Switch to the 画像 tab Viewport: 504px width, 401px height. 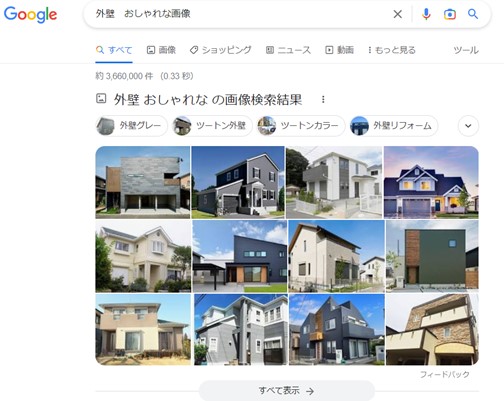[161, 50]
